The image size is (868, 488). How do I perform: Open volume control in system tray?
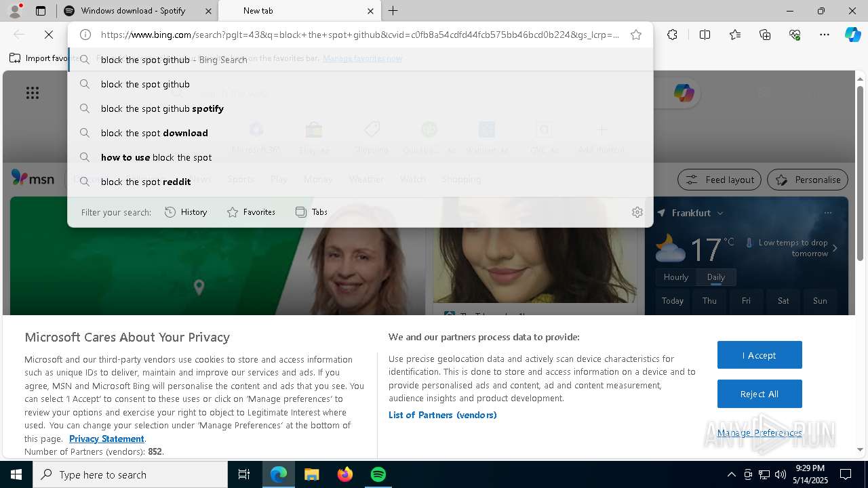(x=781, y=474)
